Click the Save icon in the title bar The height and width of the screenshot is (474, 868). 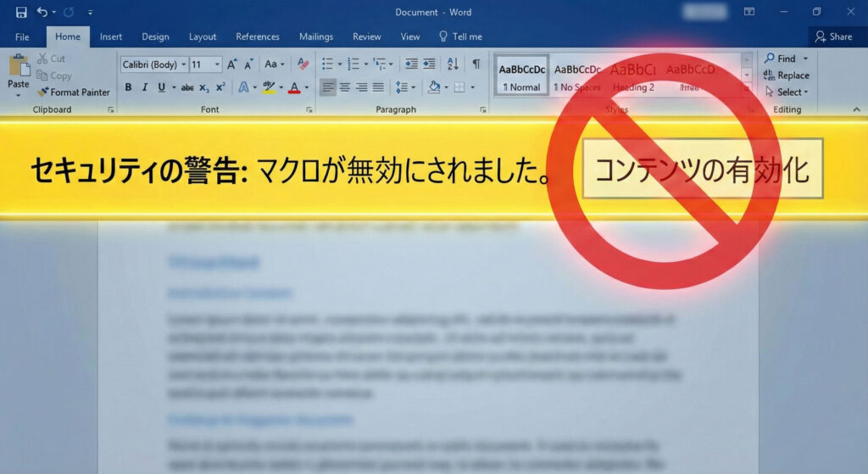point(21,12)
